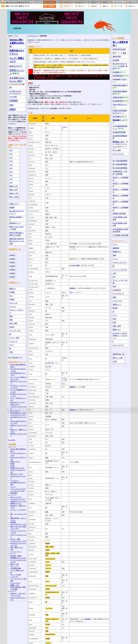Open the ブラックリスト link
The image size is (138, 644).
pyautogui.click(x=118, y=154)
